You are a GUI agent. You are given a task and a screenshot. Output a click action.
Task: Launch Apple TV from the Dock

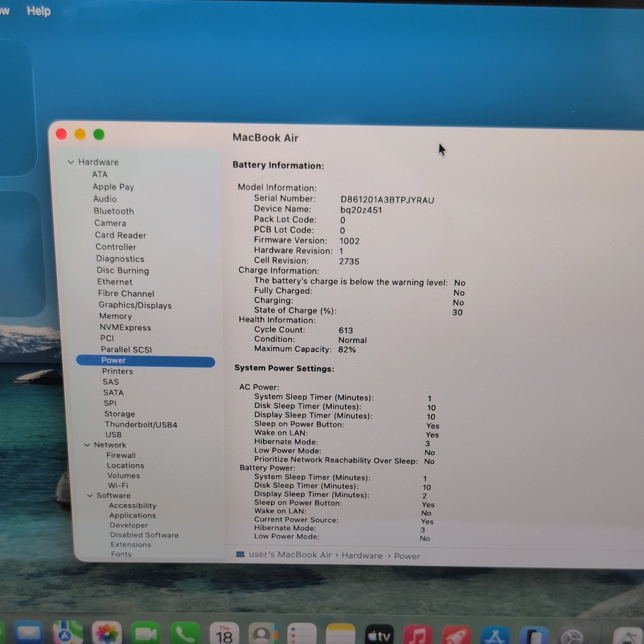point(379,634)
